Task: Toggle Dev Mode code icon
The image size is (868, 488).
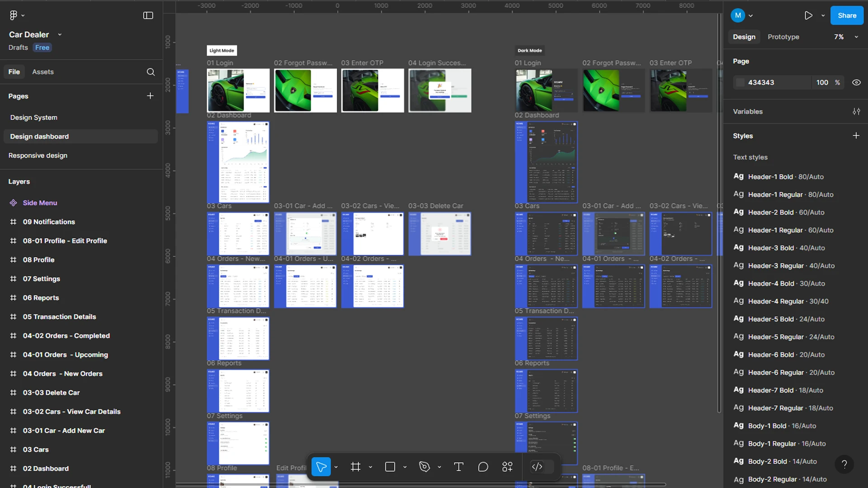Action: [x=537, y=467]
